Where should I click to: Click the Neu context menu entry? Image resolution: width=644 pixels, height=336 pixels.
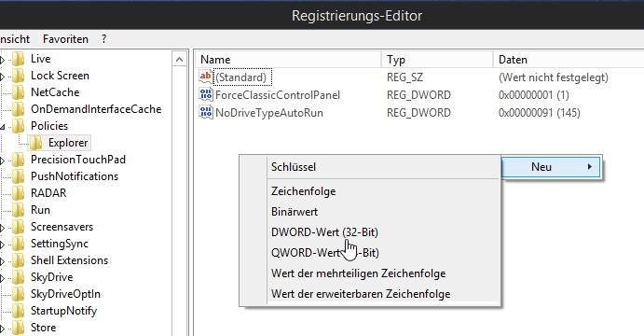pos(551,167)
